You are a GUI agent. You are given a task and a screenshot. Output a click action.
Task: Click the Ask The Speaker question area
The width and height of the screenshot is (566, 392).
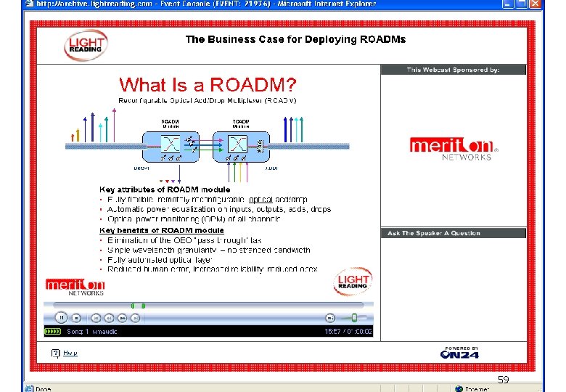tap(454, 289)
